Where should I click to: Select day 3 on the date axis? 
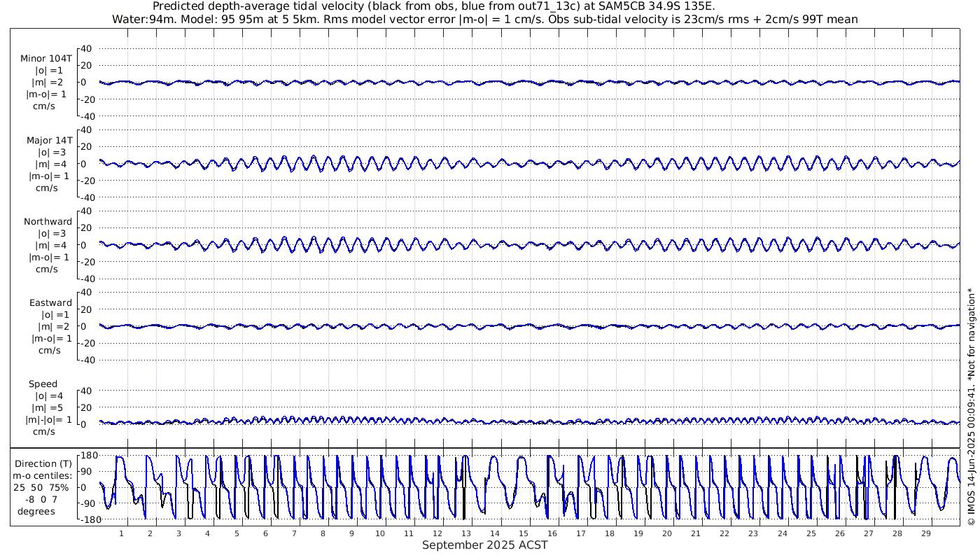pos(178,533)
